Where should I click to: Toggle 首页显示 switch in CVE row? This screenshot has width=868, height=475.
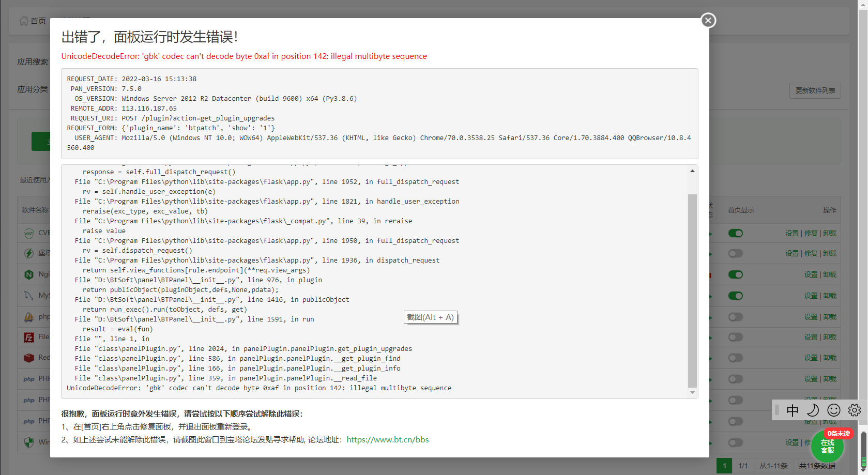(736, 233)
